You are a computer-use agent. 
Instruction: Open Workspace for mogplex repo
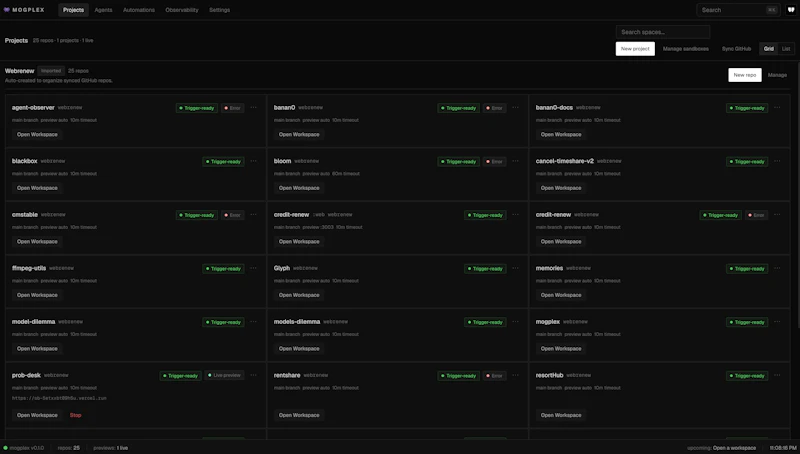click(x=561, y=349)
